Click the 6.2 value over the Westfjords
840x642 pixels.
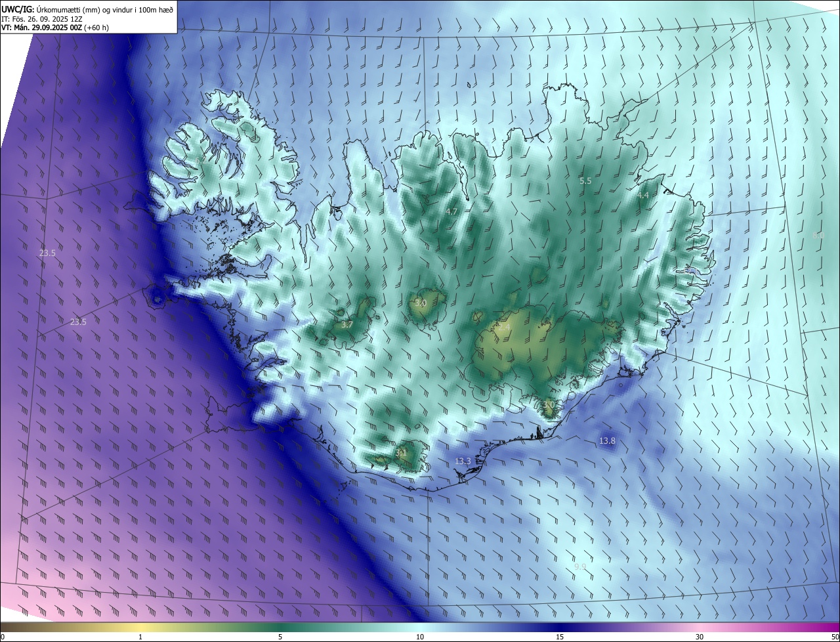point(201,161)
